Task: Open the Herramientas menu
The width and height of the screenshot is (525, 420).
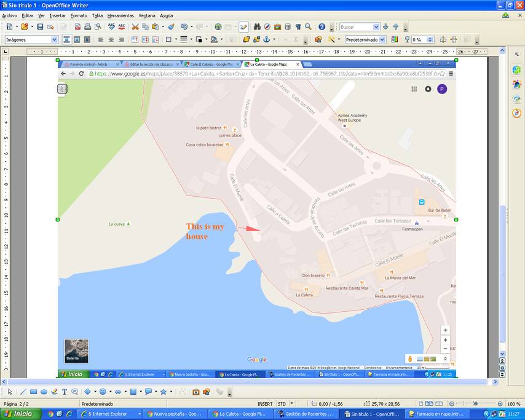Action: pyautogui.click(x=120, y=16)
